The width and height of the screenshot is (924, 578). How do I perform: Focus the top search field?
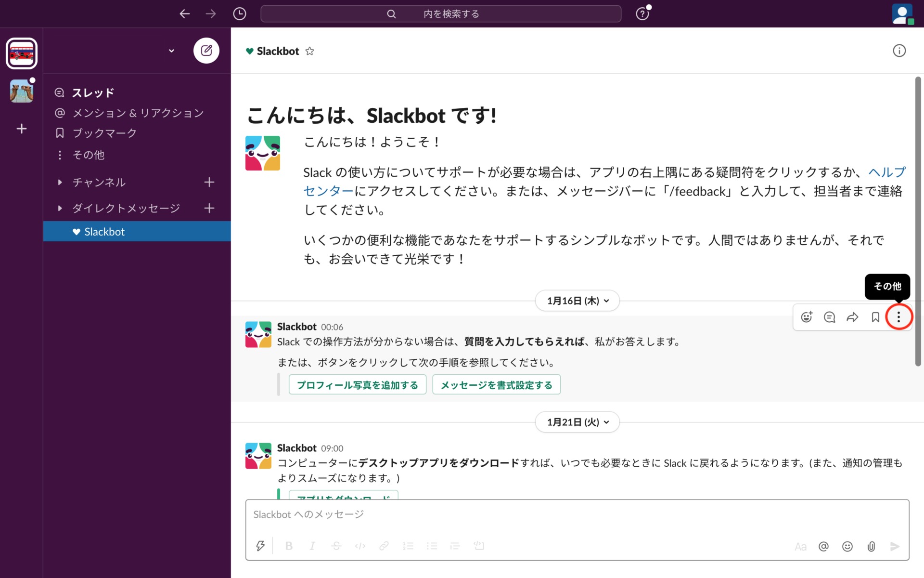pos(440,14)
